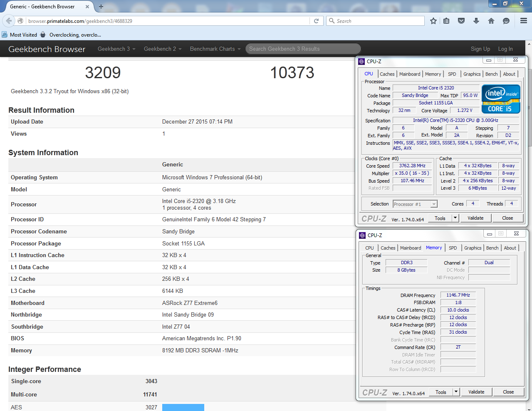Click Close button in lower CPU-Z
This screenshot has width=532, height=411.
(508, 392)
